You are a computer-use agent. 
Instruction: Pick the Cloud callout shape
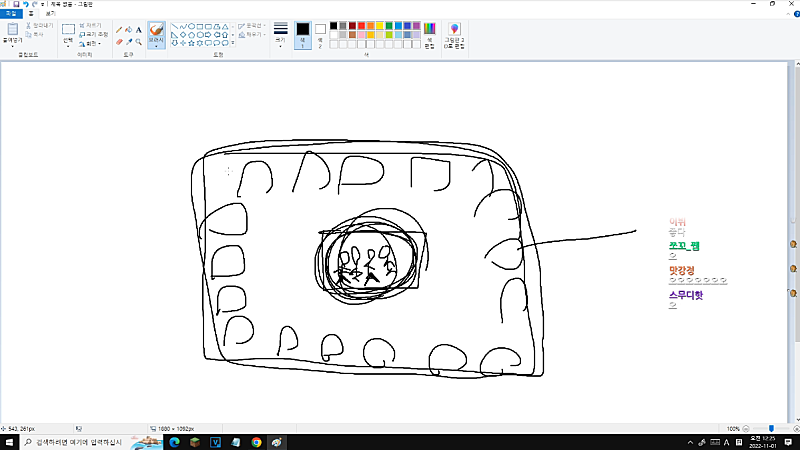[x=225, y=43]
